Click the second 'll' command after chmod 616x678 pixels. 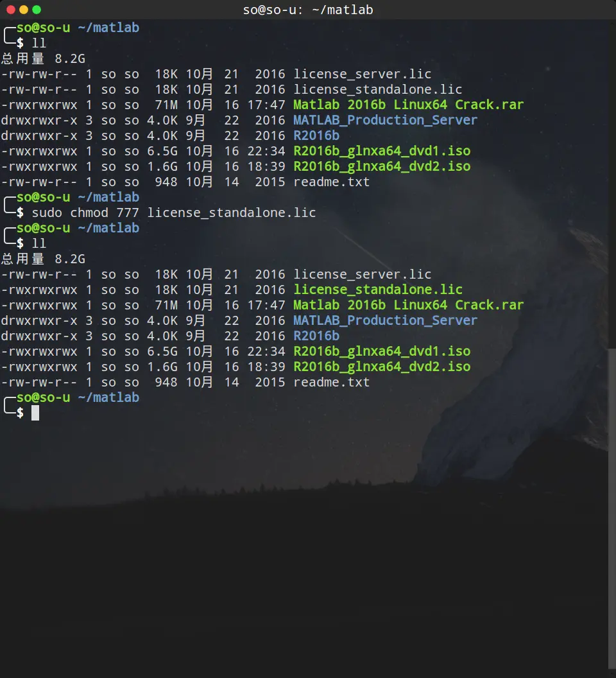[x=39, y=243]
